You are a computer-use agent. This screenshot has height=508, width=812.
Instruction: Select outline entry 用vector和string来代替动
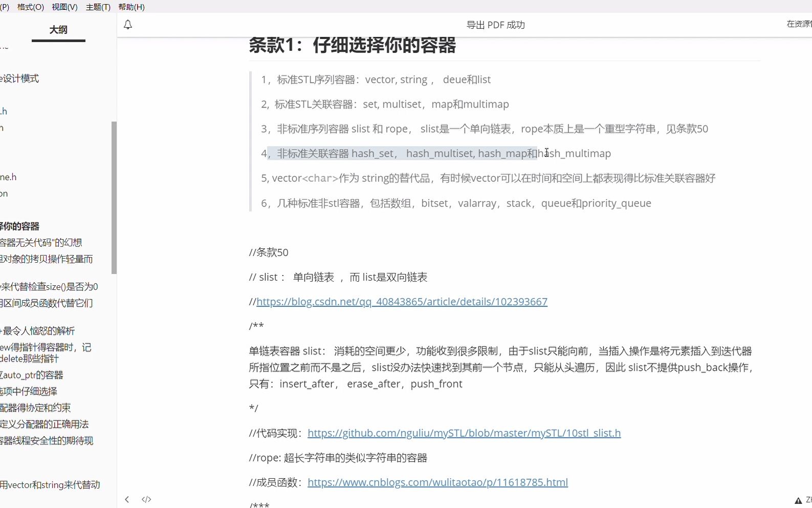pyautogui.click(x=50, y=484)
